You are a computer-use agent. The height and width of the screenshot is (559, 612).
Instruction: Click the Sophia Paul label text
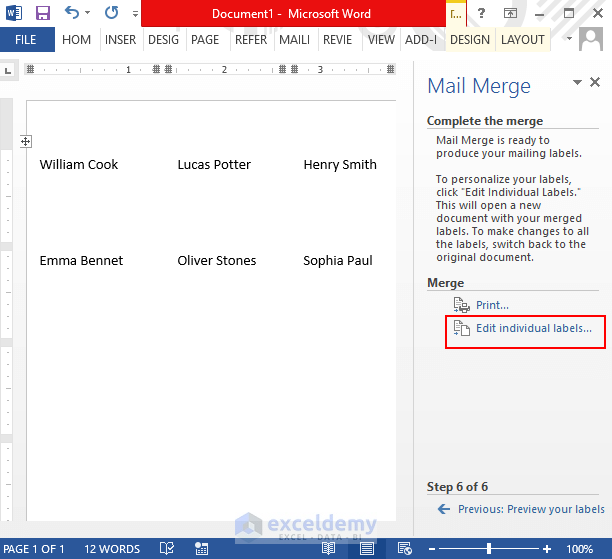[x=338, y=260]
